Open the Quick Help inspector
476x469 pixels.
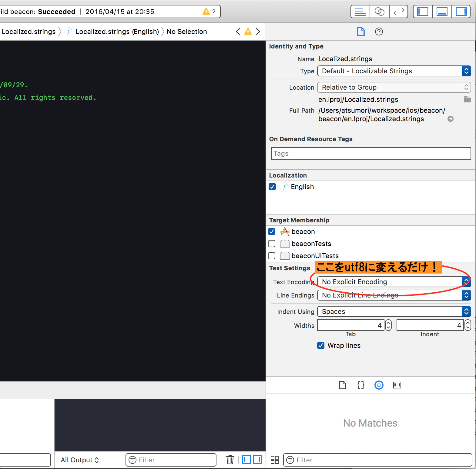point(379,32)
